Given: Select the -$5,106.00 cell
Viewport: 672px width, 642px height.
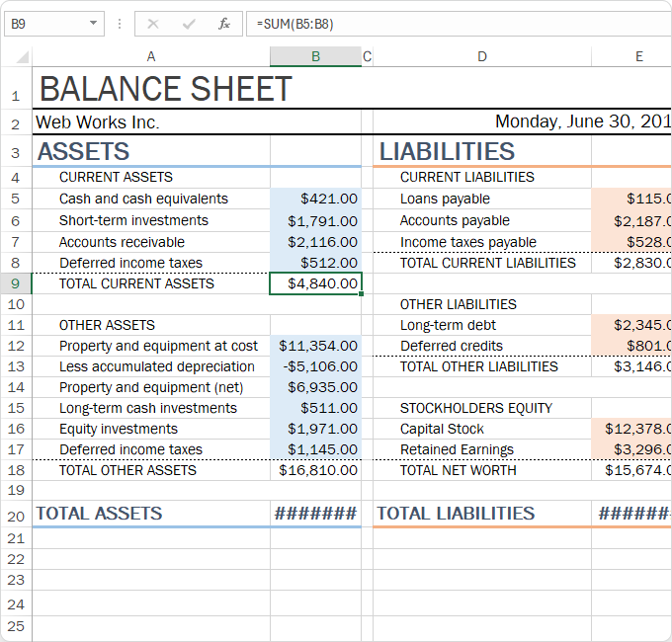Looking at the screenshot, I should pos(316,366).
